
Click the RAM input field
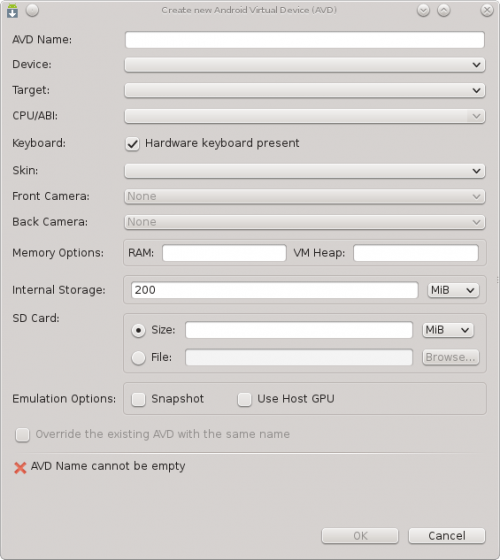[224, 253]
